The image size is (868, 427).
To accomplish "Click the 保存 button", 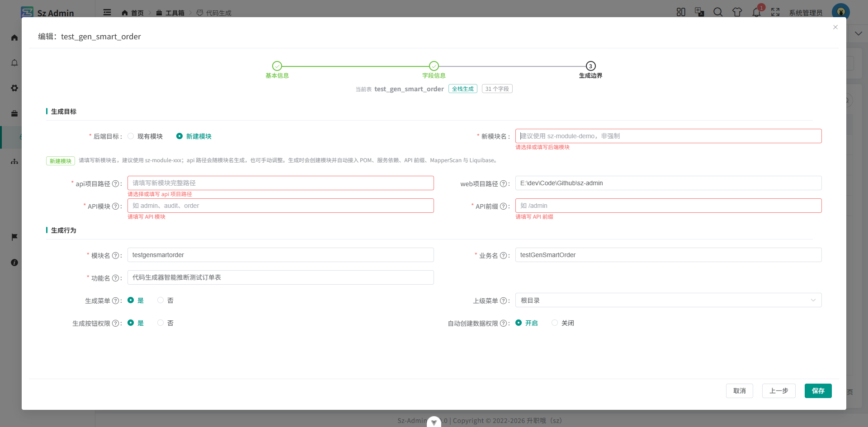I will (818, 391).
